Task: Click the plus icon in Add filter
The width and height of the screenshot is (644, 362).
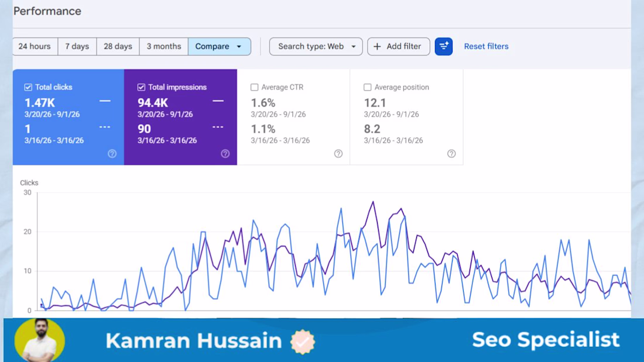Action: [x=377, y=46]
